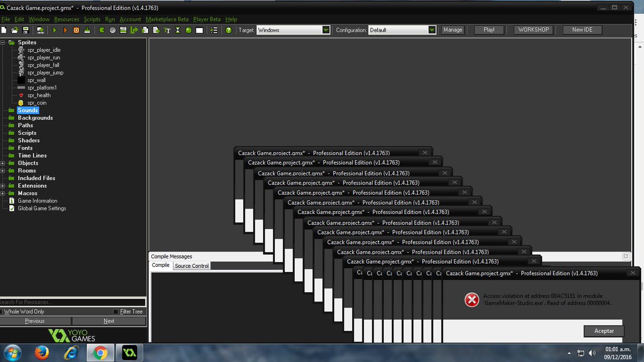
Task: Click Create Executable toolbar icon
Action: click(40, 30)
